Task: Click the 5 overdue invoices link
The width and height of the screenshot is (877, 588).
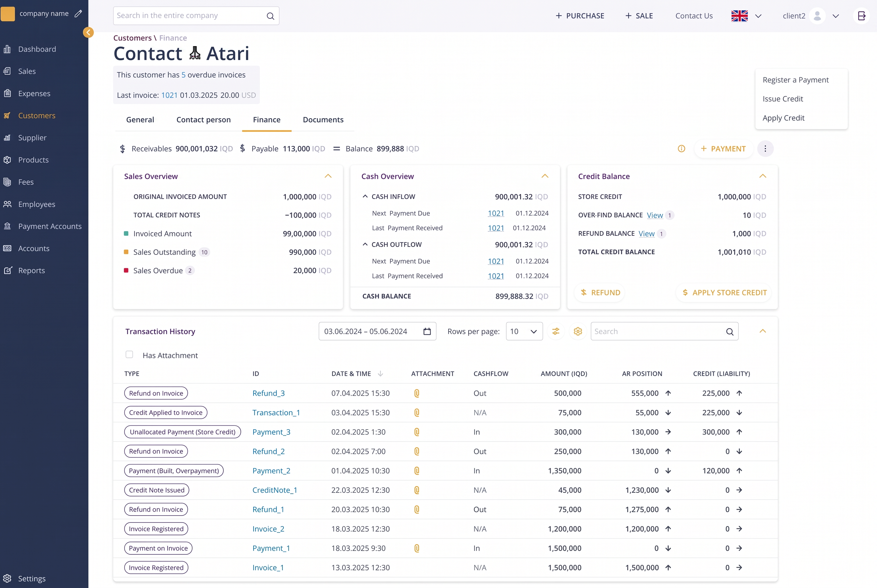Action: (184, 75)
